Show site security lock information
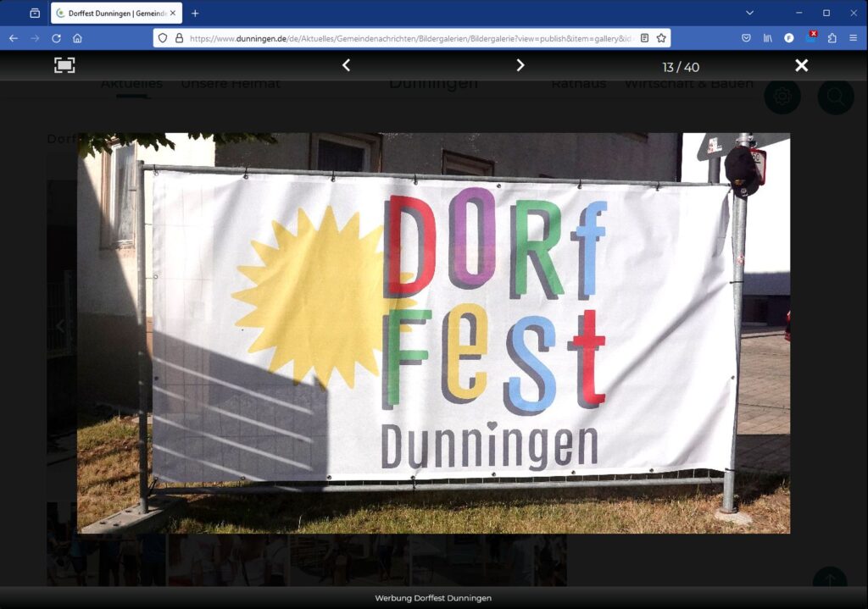 pyautogui.click(x=179, y=38)
